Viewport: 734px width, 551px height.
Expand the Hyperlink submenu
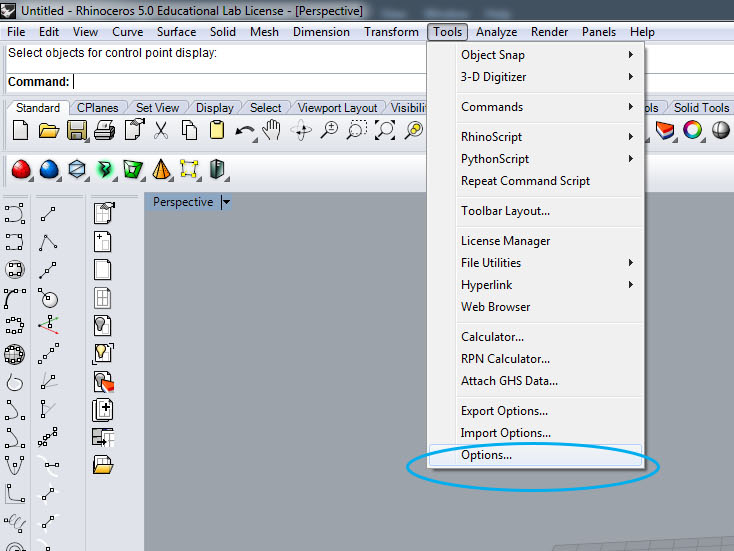(631, 285)
